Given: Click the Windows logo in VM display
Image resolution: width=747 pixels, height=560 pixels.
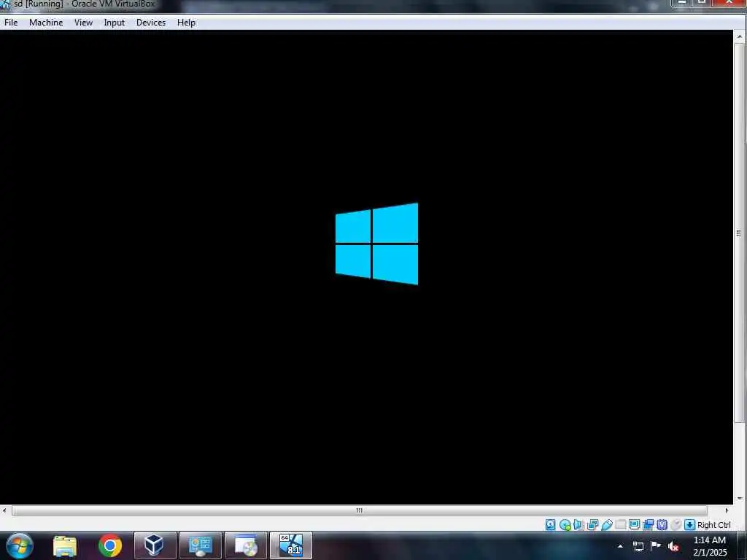Looking at the screenshot, I should tap(377, 244).
